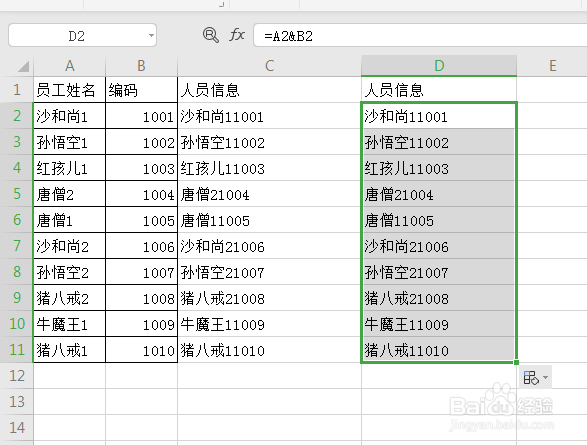Screen dimensions: 587x445
Task: Click cell D1 '人员信息'
Action: [x=439, y=90]
